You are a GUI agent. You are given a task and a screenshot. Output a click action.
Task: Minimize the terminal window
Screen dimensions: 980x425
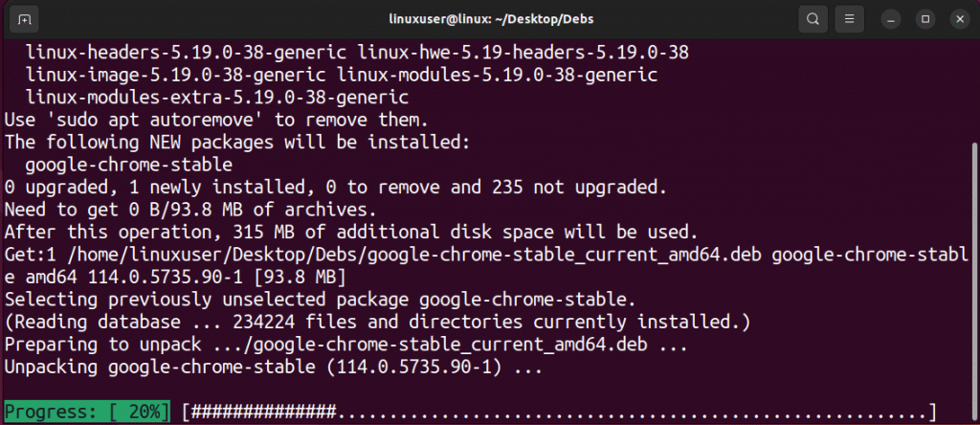tap(892, 19)
